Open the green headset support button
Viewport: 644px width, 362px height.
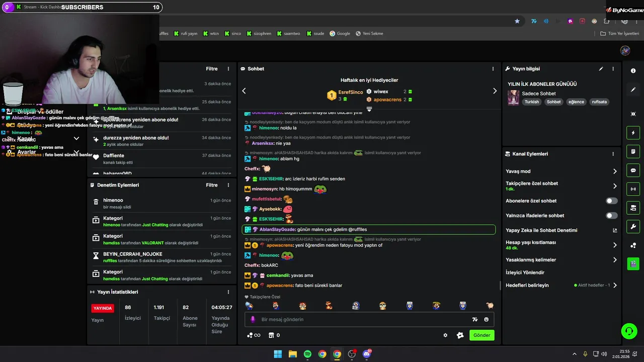(629, 331)
